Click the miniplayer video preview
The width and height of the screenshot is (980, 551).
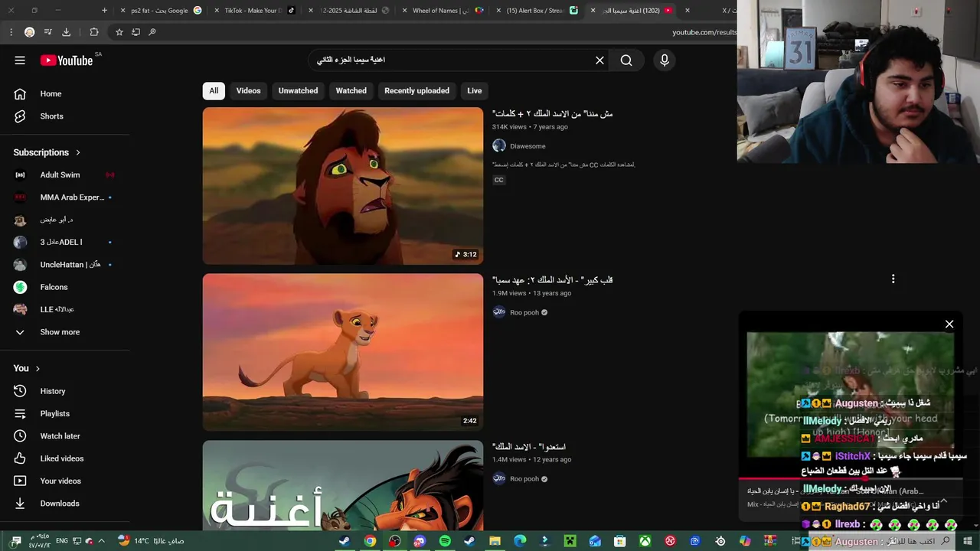850,394
